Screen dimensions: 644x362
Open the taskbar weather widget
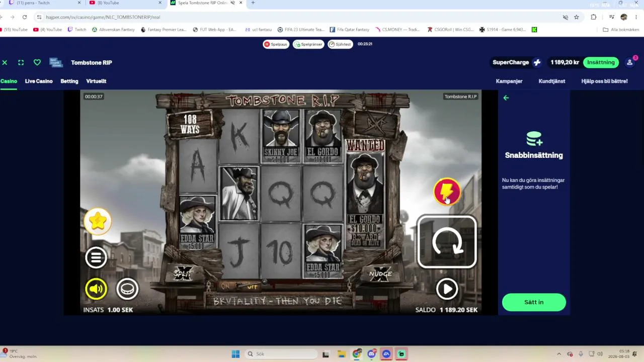coord(20,354)
